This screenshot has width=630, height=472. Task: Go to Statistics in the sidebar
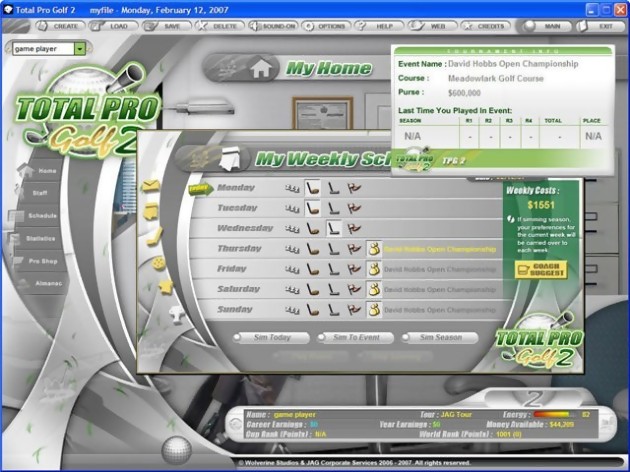point(38,238)
